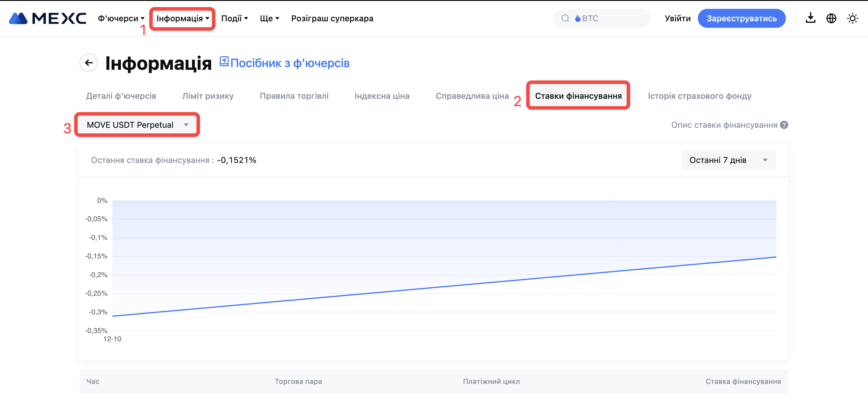
Task: Click the Увійти link
Action: pos(677,19)
